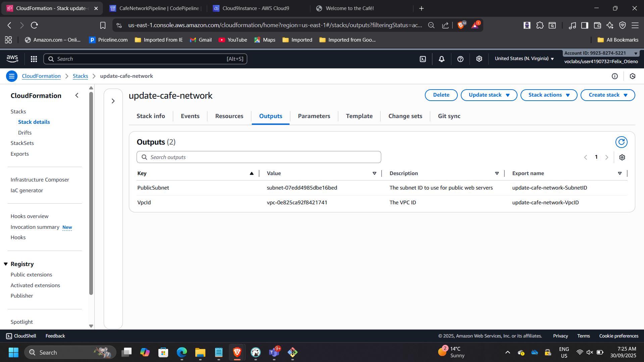Open AWS CloudShell icon in top bar
This screenshot has height=362, width=644.
(x=423, y=59)
